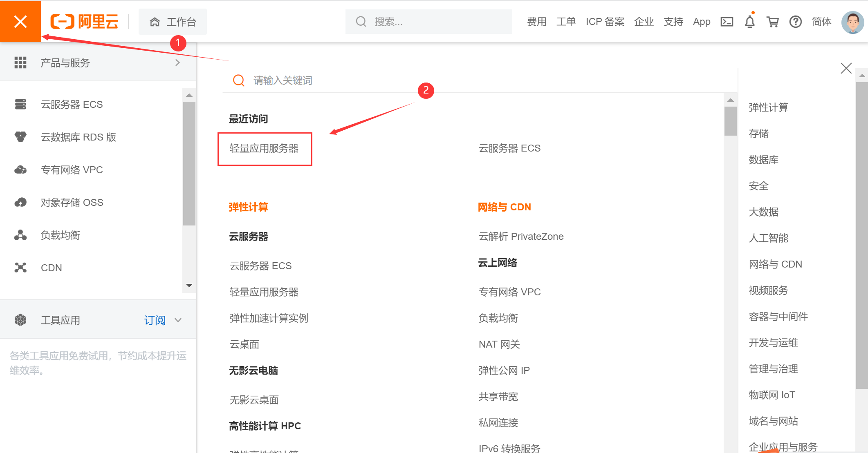Click the RDS database sidebar icon
Screen dimensions: 868x453
(20, 137)
